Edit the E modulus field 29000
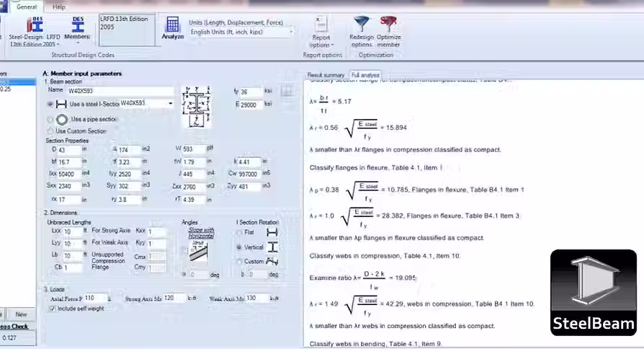This screenshot has height=349, width=644. tap(251, 105)
